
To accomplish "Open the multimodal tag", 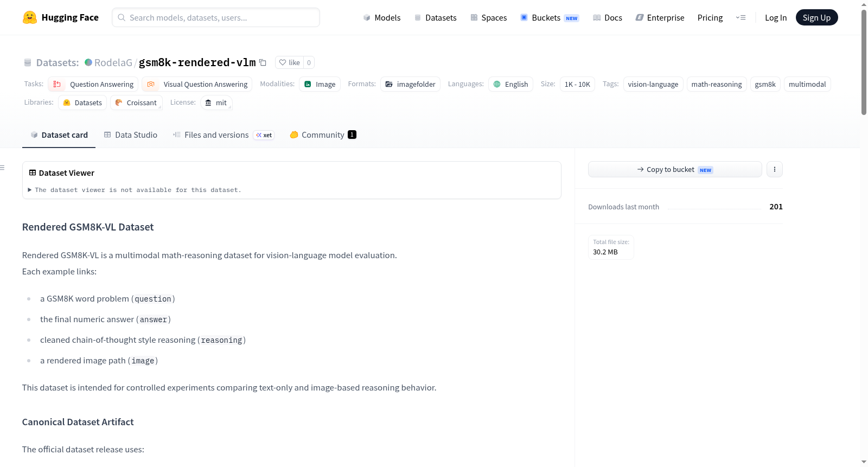I will [807, 84].
